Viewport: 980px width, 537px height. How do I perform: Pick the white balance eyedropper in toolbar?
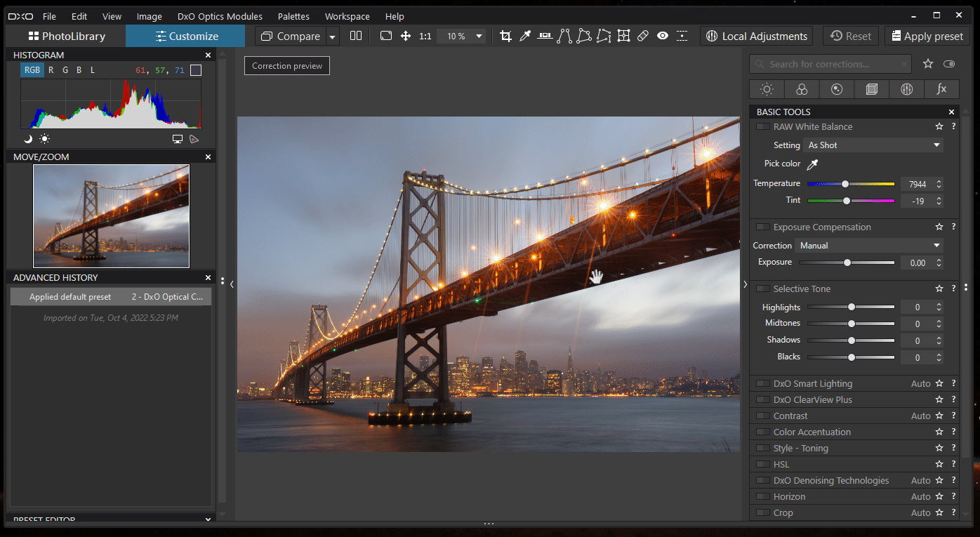coord(525,36)
